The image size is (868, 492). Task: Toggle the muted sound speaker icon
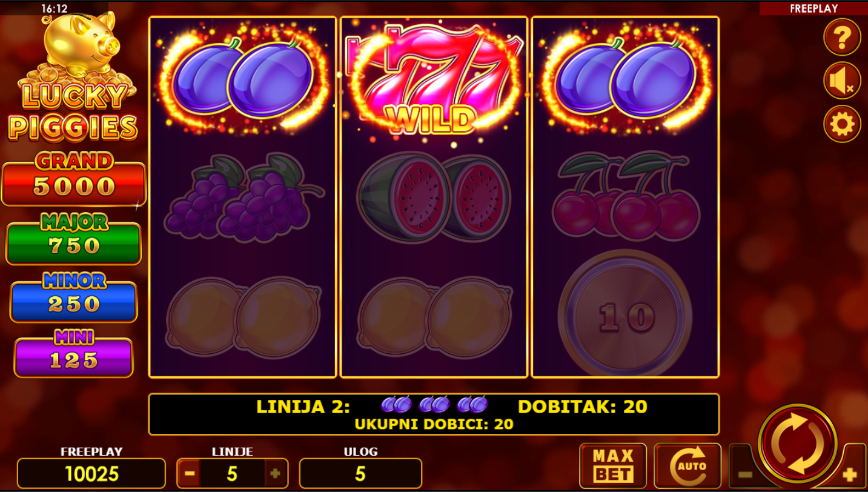(x=842, y=81)
